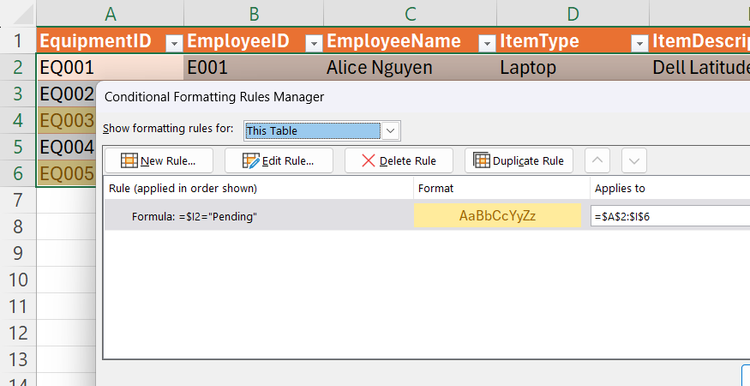Click the Delete Rule button

pos(399,161)
